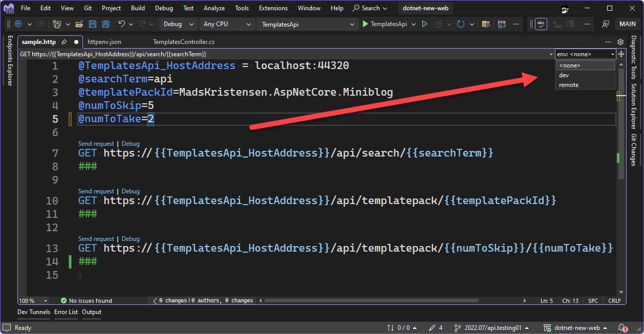The height and width of the screenshot is (334, 644).
Task: Open the Output tab
Action: click(92, 312)
